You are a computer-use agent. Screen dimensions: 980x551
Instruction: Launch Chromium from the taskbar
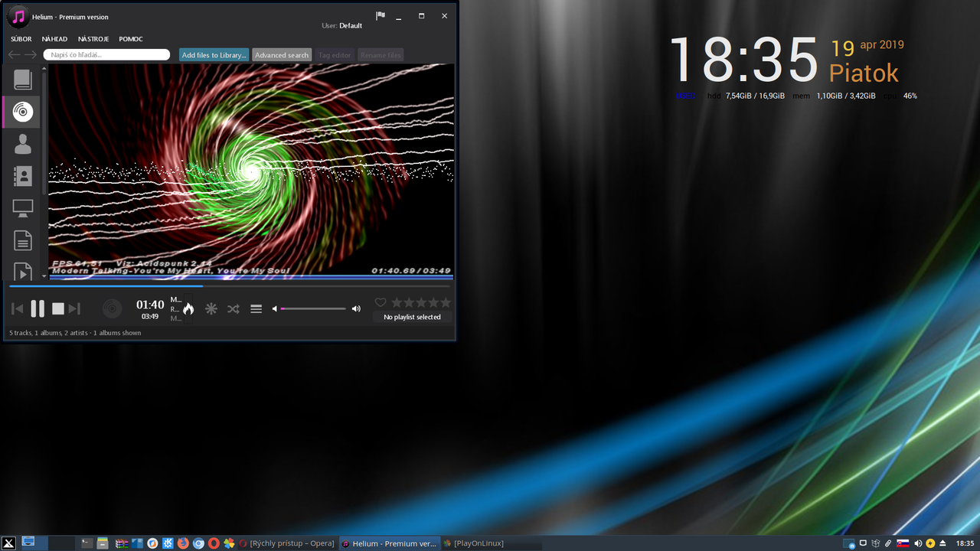click(x=198, y=543)
